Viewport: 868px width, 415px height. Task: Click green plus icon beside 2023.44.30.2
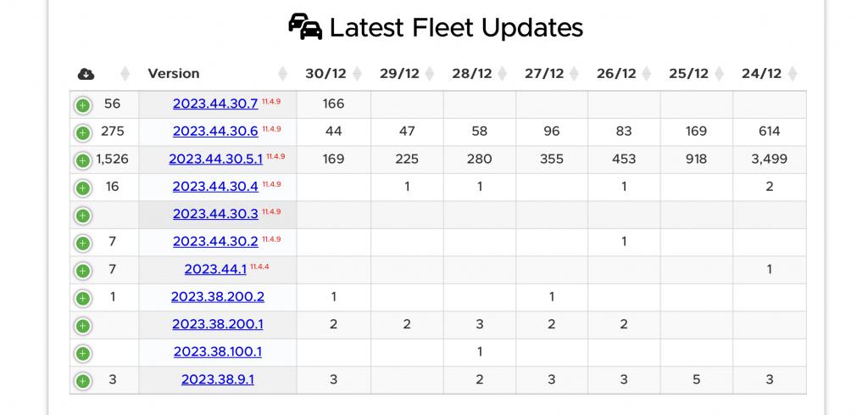pyautogui.click(x=82, y=243)
